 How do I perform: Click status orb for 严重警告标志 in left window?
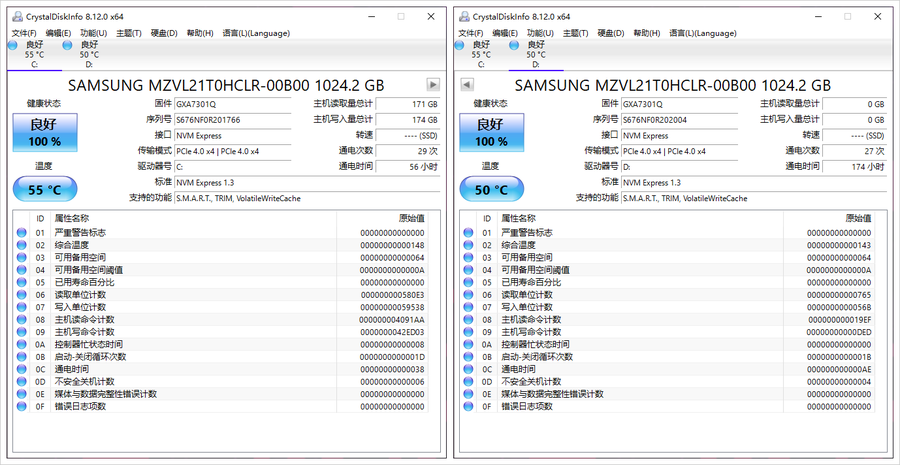click(22, 232)
